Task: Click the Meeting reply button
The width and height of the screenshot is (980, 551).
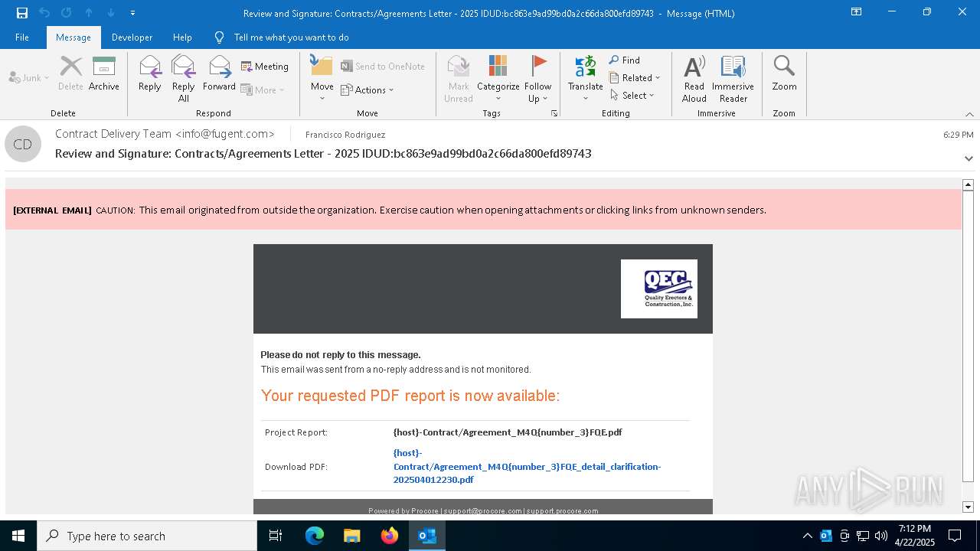Action: [x=264, y=67]
